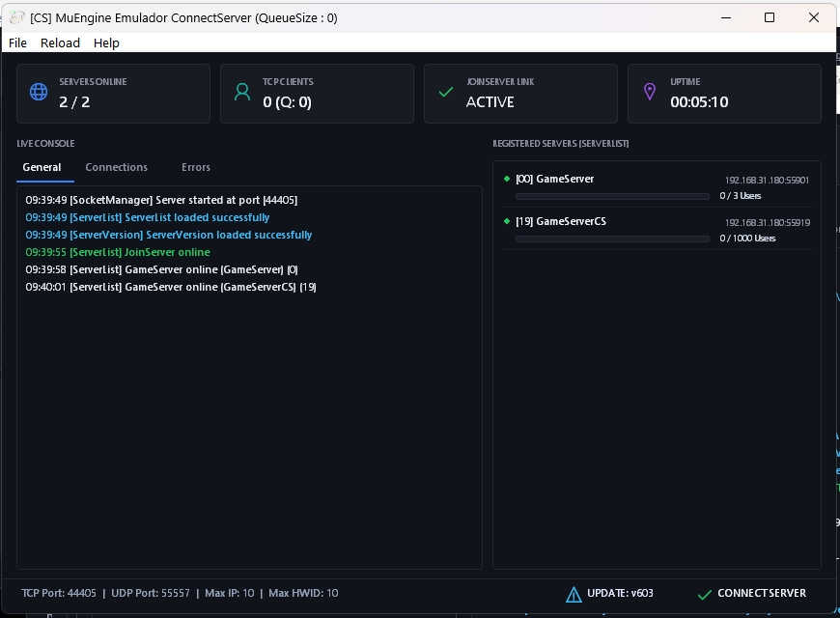Viewport: 840px width, 618px height.
Task: Click the address 192.168.31.180:55901
Action: 768,181
